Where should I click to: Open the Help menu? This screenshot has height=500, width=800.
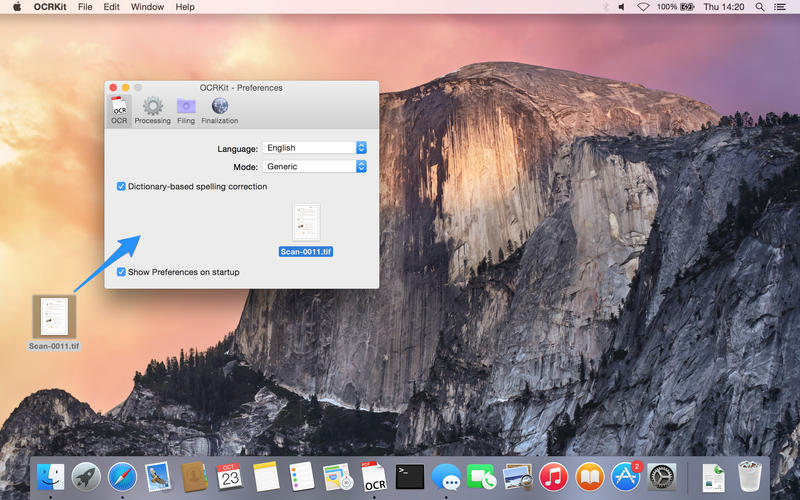(185, 7)
